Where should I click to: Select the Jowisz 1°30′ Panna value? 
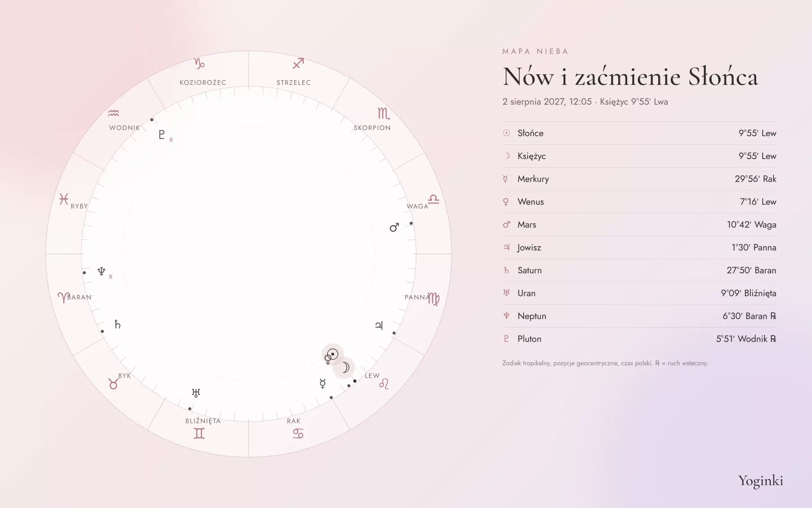coord(754,247)
